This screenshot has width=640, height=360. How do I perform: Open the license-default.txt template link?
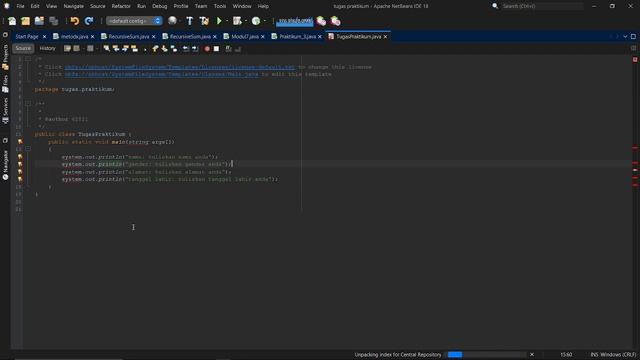coord(180,67)
